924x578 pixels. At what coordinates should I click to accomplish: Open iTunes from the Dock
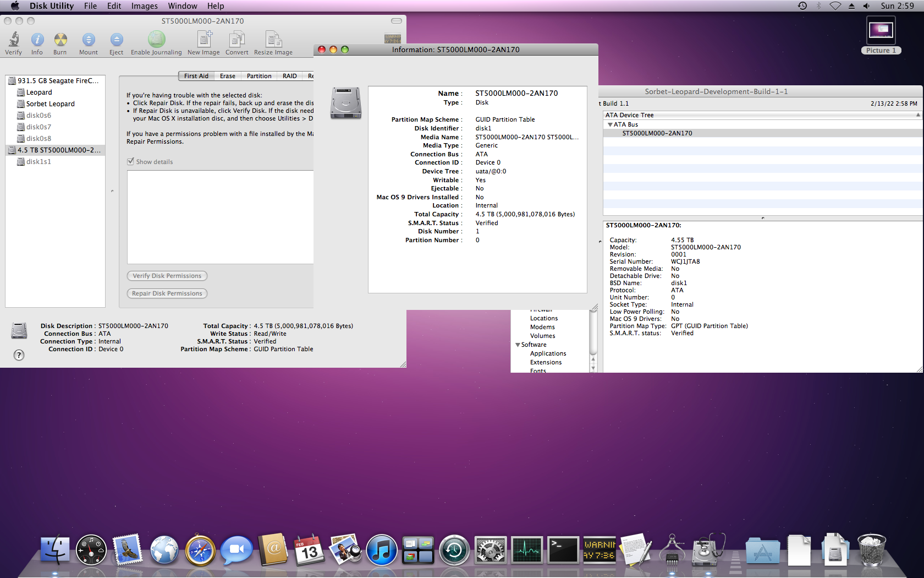pos(382,550)
